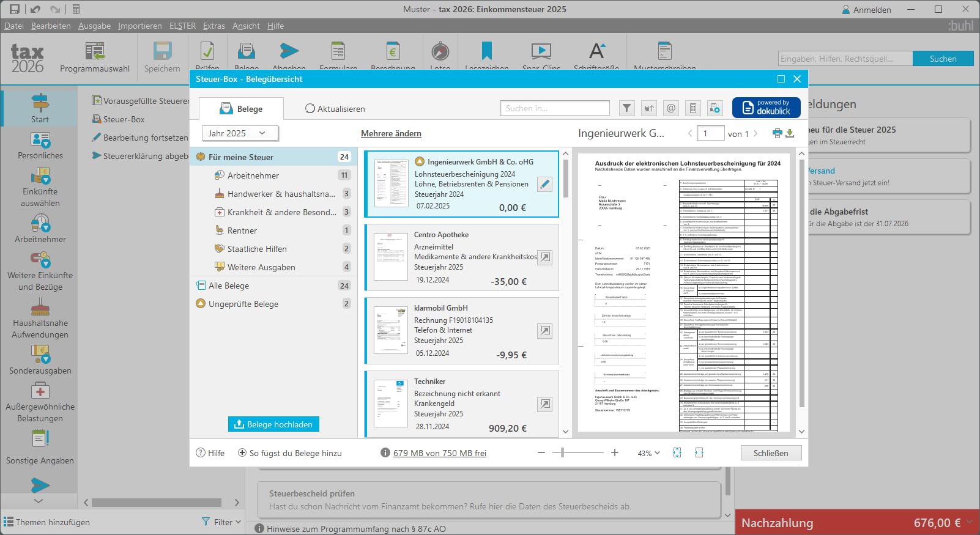Download the current Beleg
The width and height of the screenshot is (980, 535).
(x=790, y=133)
